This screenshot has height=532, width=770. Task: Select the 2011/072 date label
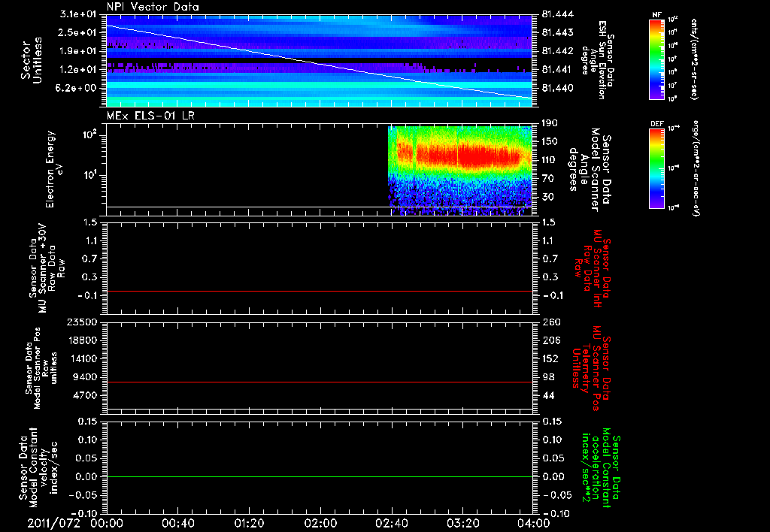52,522
